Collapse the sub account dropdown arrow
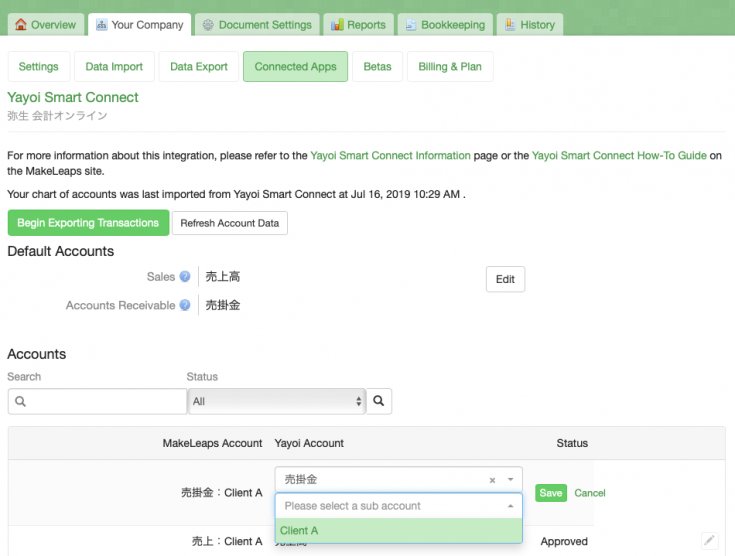Image resolution: width=735 pixels, height=556 pixels. click(510, 506)
